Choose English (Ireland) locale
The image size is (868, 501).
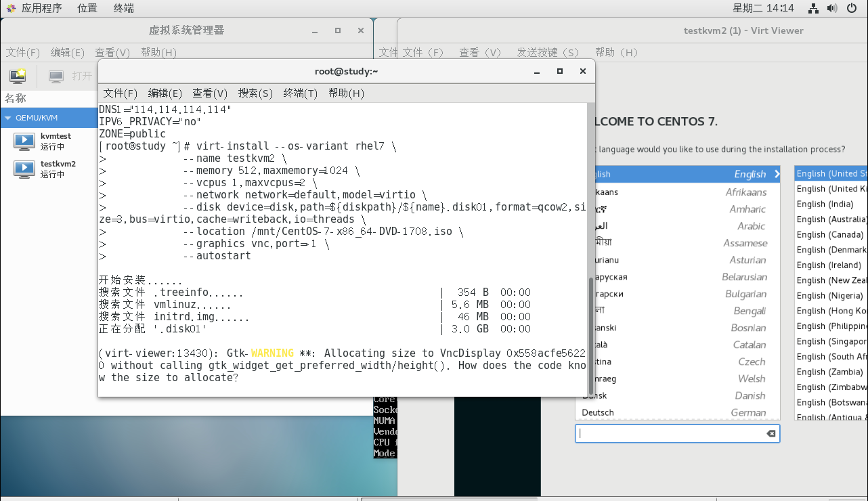(831, 265)
